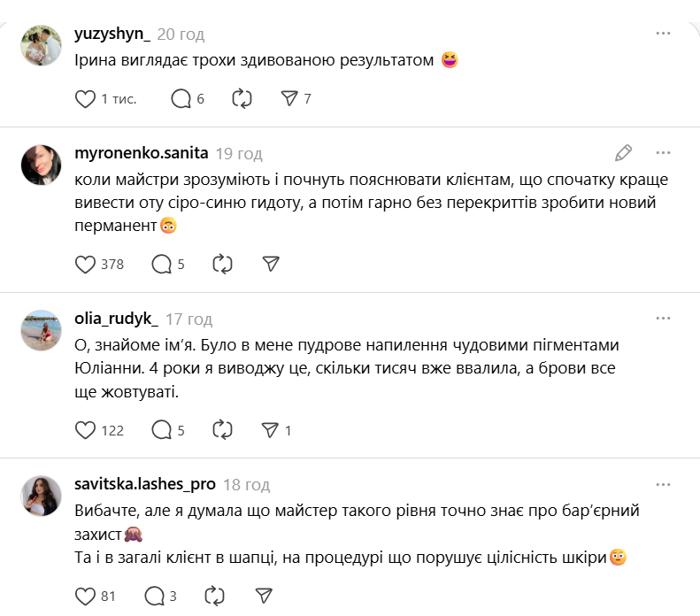Like the yuzyshyn_ comment with the heart
The height and width of the screenshot is (616, 700).
point(85,99)
